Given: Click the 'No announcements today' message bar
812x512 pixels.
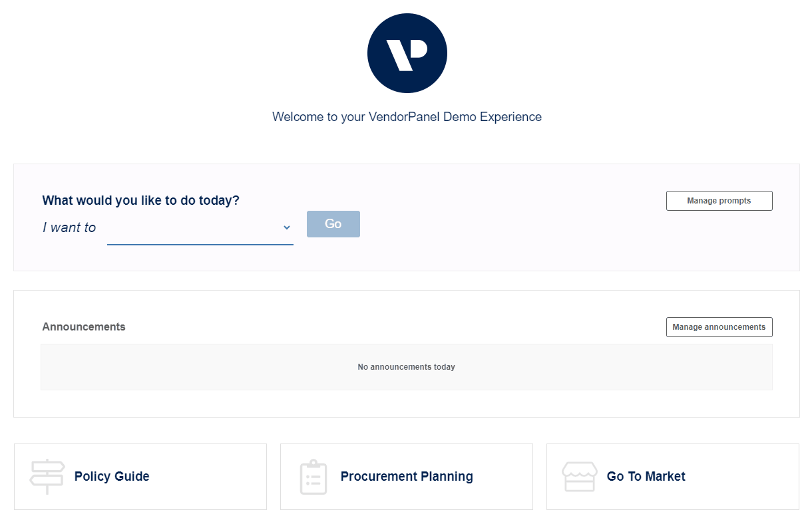Looking at the screenshot, I should coord(407,367).
